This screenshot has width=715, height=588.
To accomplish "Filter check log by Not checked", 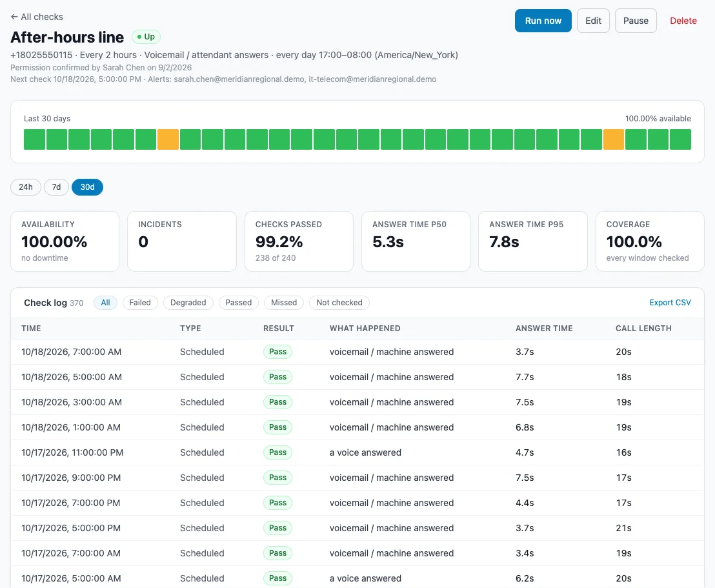I will (339, 303).
